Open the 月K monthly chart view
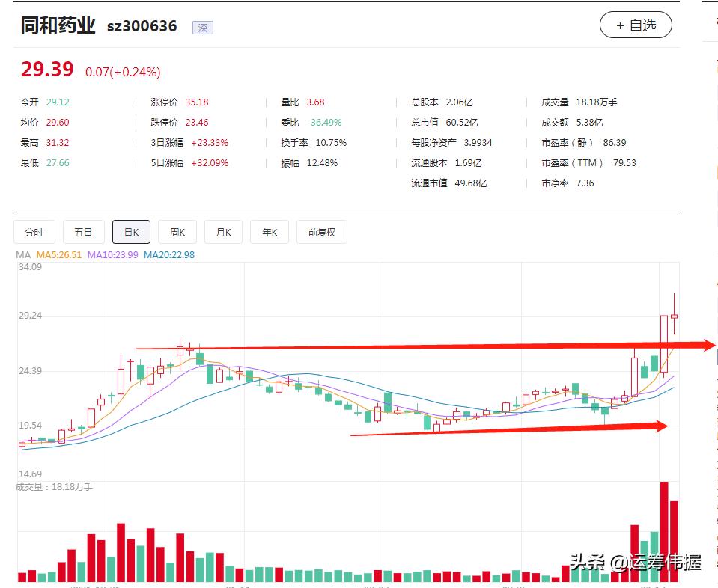The width and height of the screenshot is (718, 588). click(223, 232)
